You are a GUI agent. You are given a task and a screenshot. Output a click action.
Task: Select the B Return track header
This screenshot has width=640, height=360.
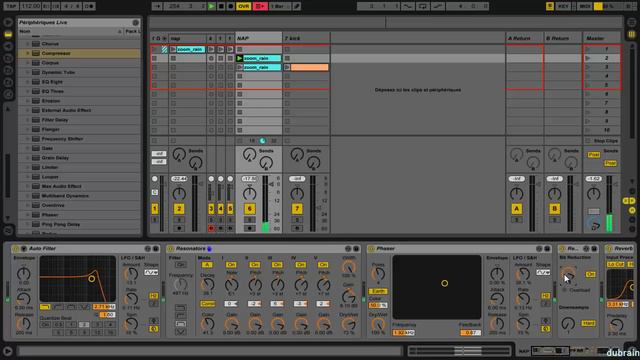[x=562, y=38]
